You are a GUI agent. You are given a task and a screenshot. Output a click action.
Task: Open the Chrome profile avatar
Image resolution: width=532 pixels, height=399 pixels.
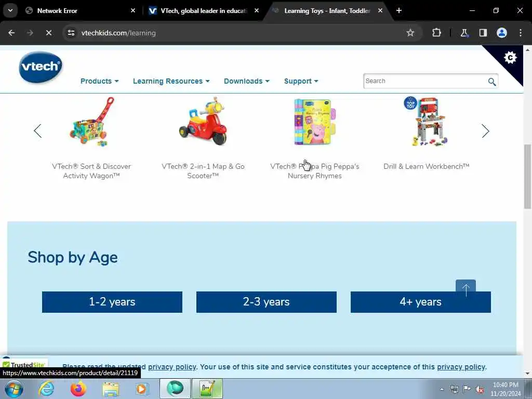501,33
